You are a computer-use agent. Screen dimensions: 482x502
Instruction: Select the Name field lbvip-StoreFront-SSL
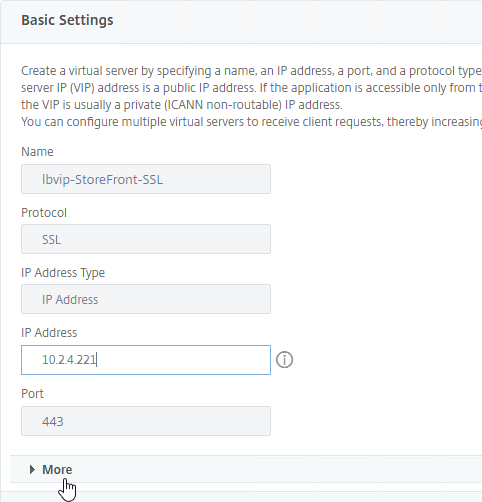click(x=146, y=179)
